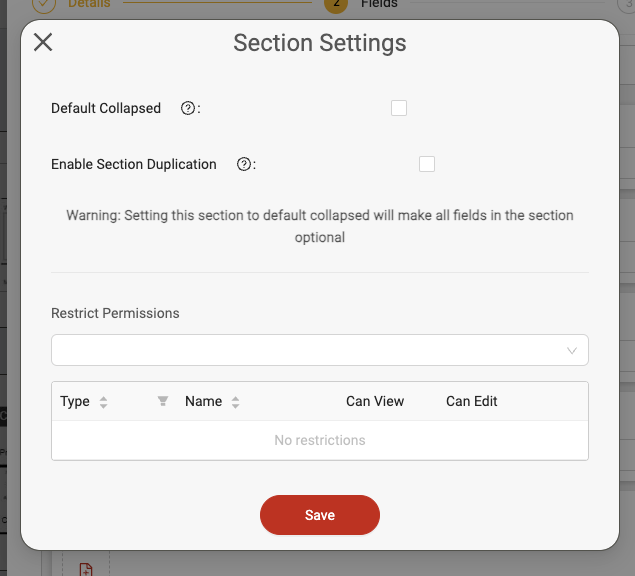The width and height of the screenshot is (635, 576).
Task: Click the Can Edit column header
Action: click(471, 401)
